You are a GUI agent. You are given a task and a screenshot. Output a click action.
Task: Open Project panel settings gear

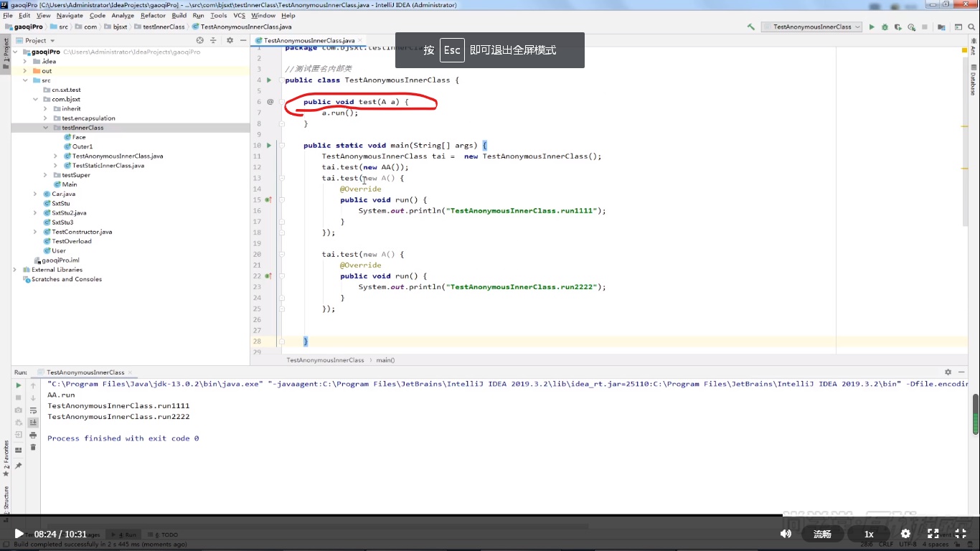click(x=230, y=40)
